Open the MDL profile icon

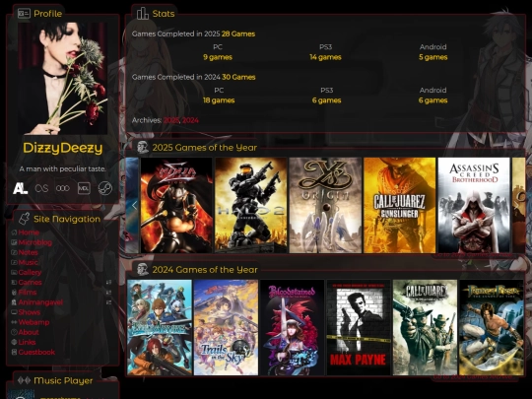84,188
